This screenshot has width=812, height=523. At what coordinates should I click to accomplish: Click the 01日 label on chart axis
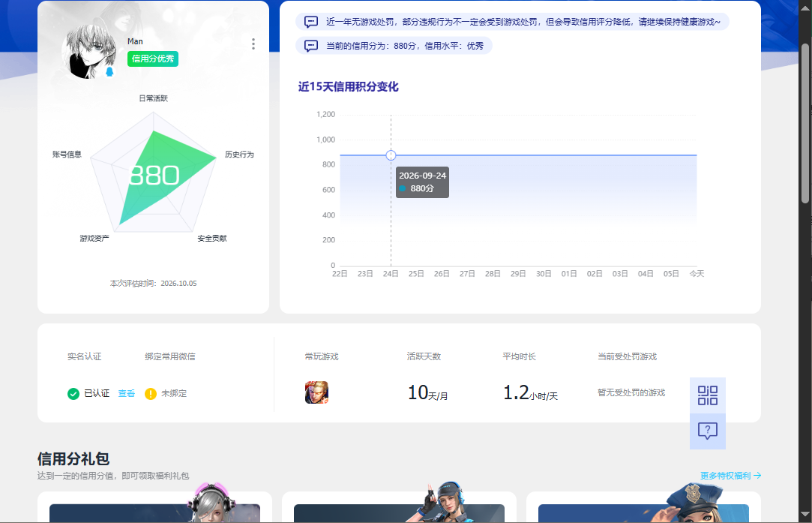pos(569,274)
